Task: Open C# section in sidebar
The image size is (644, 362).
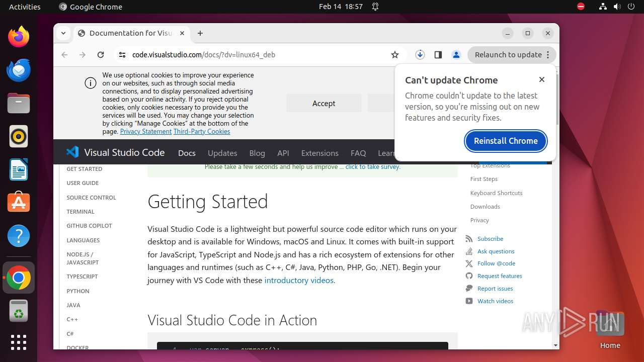Action: point(70,334)
